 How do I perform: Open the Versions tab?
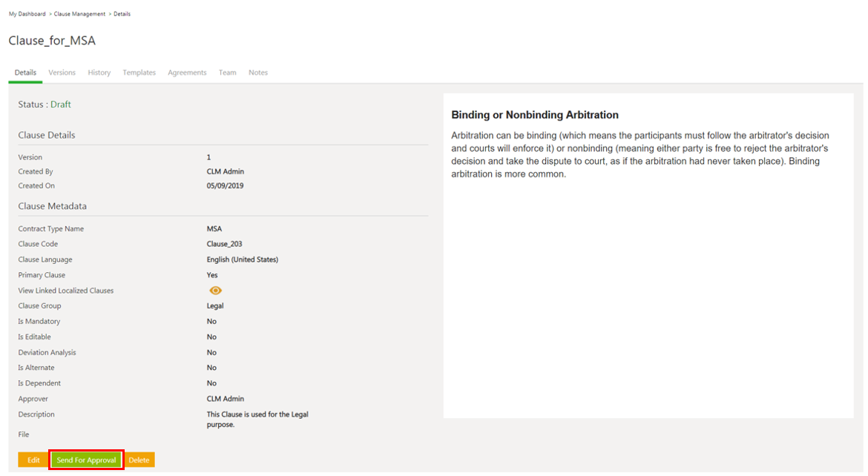62,73
